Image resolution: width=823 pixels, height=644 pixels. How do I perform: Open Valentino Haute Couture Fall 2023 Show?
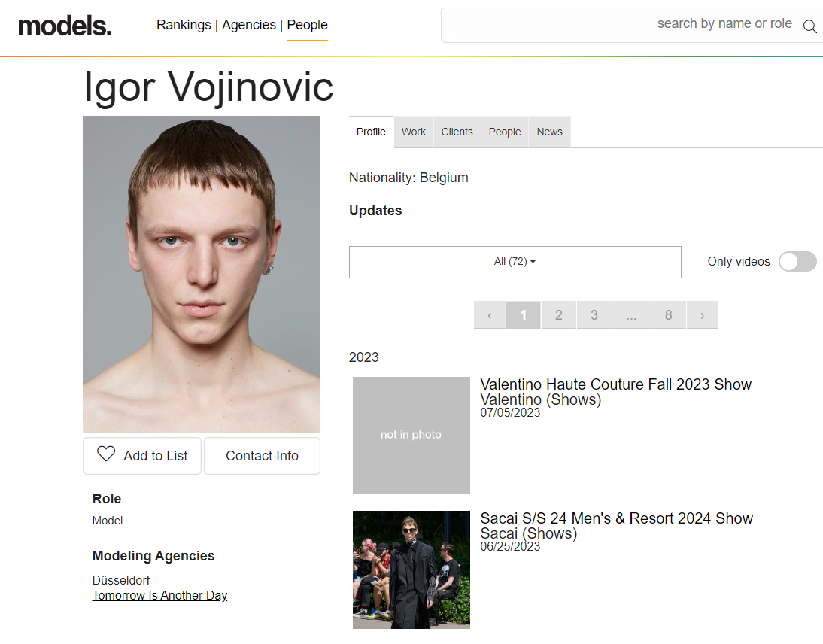[x=615, y=384]
